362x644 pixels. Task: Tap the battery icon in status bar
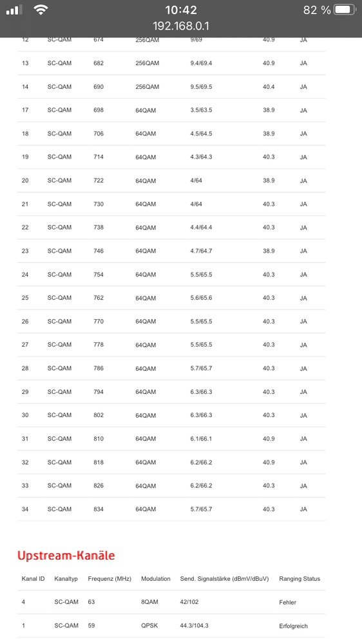click(345, 10)
